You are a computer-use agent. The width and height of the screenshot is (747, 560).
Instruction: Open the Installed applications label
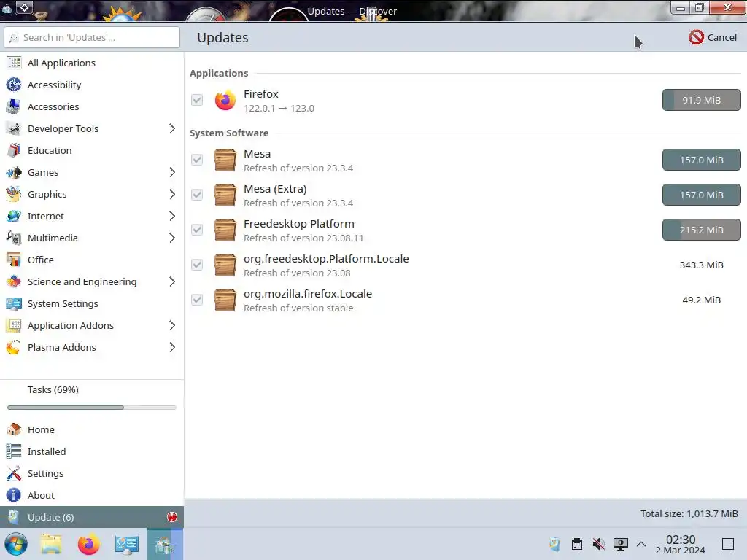coord(47,451)
